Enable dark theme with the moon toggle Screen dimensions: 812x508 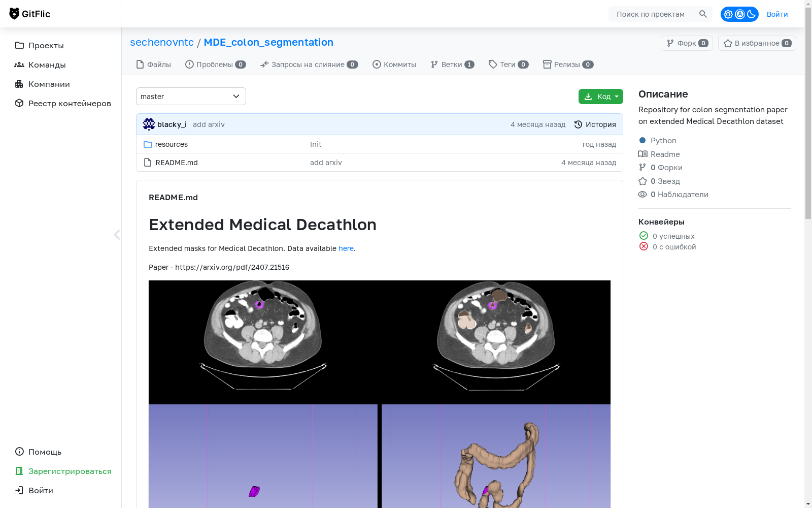(x=752, y=14)
